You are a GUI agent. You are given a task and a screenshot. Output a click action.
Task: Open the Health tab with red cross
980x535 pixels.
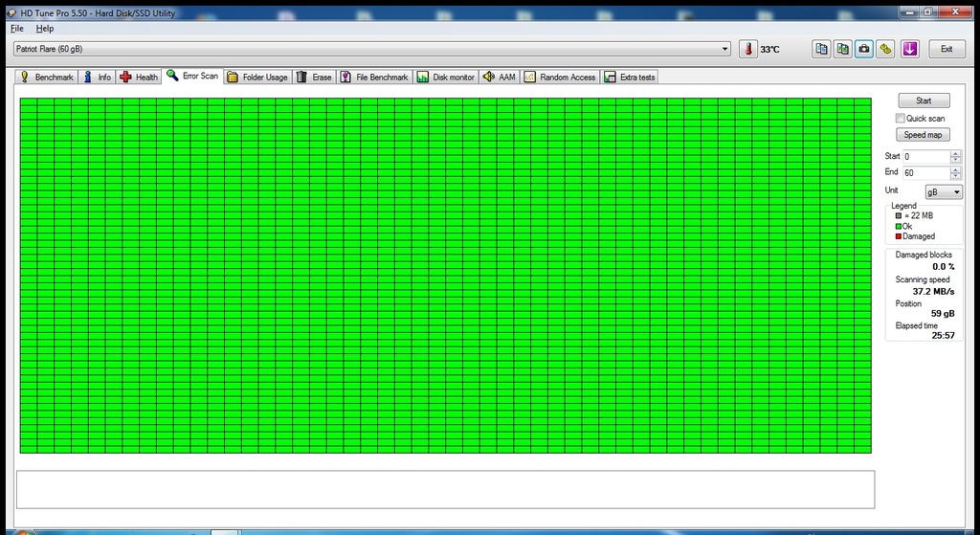(x=139, y=77)
